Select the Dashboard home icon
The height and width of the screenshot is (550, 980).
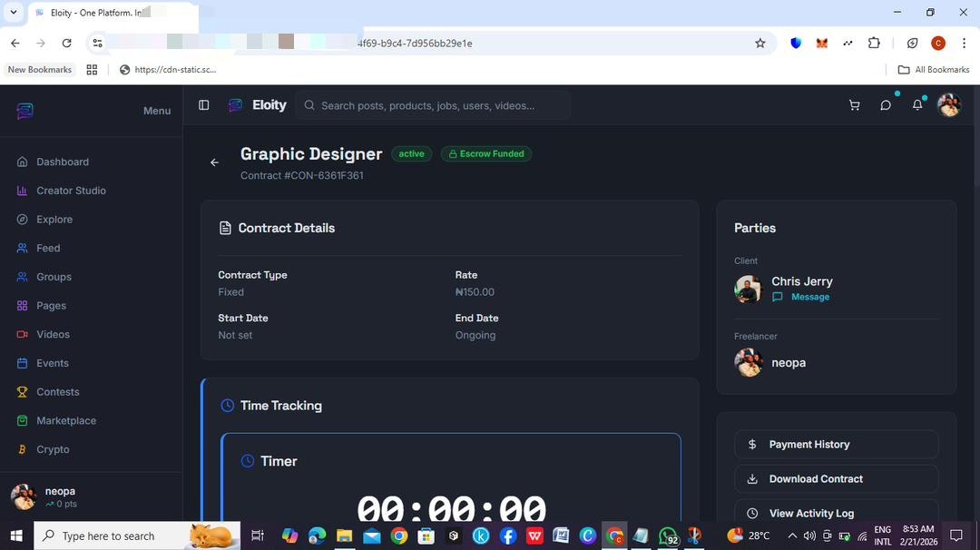pos(21,162)
